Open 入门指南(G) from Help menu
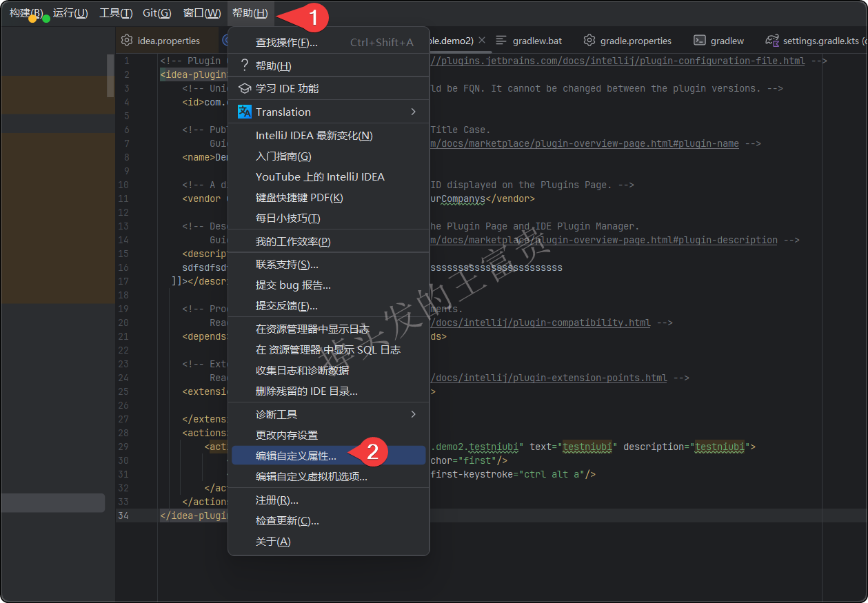Screen dimensions: 868x603 329,156
